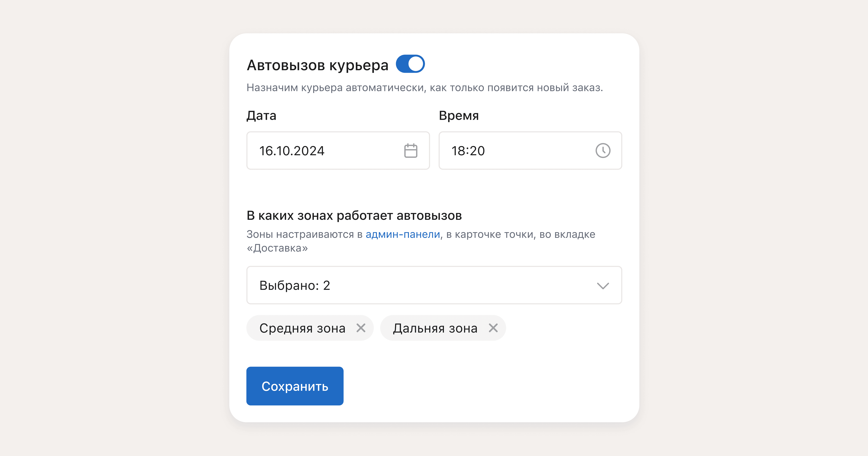Image resolution: width=868 pixels, height=456 pixels.
Task: Expand zones list via chevron arrow
Action: pyautogui.click(x=603, y=286)
